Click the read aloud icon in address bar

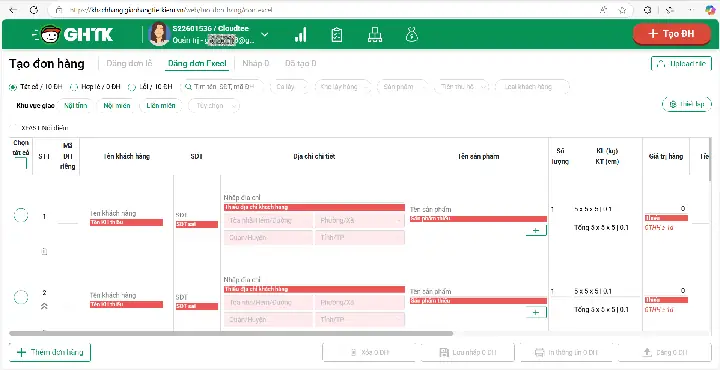(x=603, y=10)
